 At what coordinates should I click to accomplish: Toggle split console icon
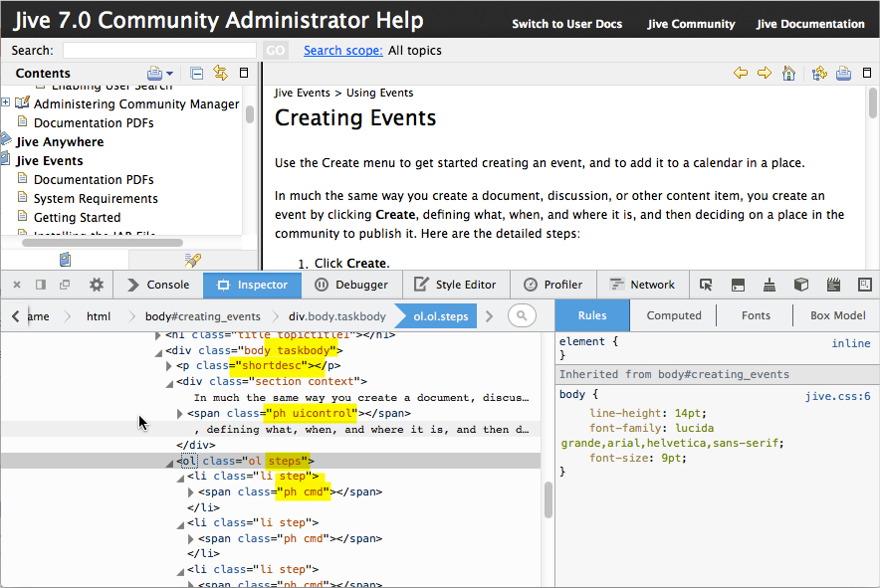pyautogui.click(x=738, y=285)
